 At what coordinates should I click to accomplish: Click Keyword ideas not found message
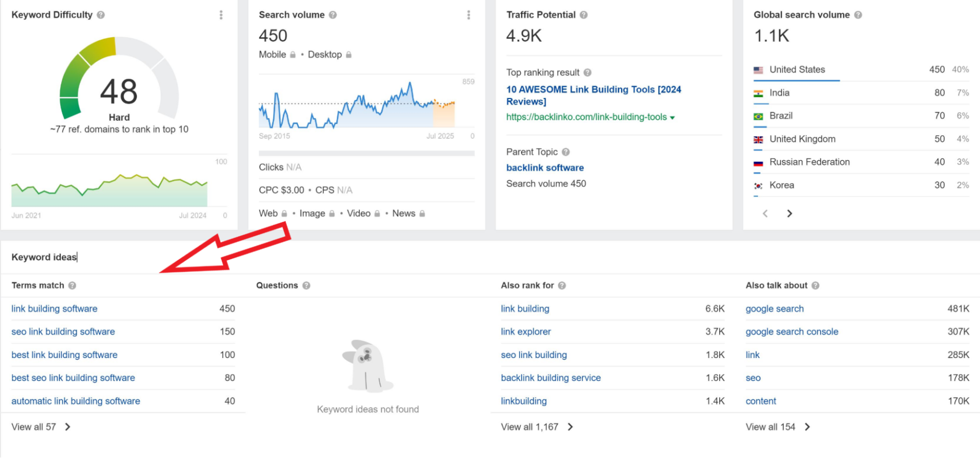(368, 409)
